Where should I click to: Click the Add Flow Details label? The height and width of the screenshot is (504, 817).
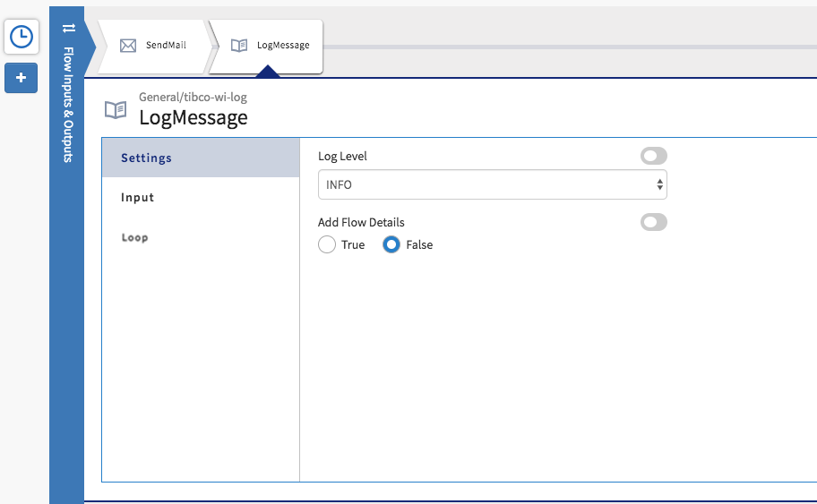361,222
